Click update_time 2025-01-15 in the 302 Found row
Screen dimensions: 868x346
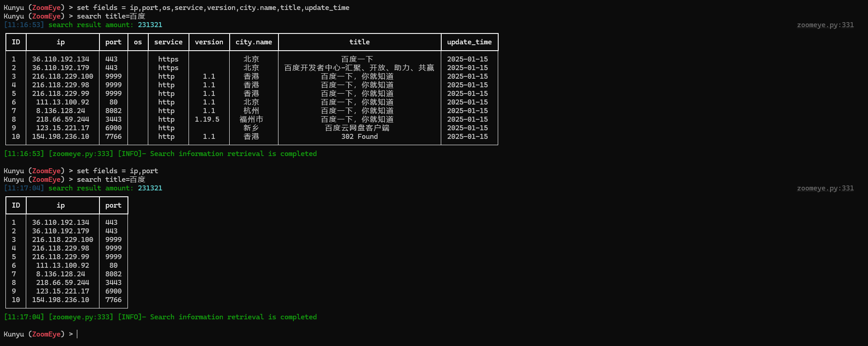click(467, 137)
